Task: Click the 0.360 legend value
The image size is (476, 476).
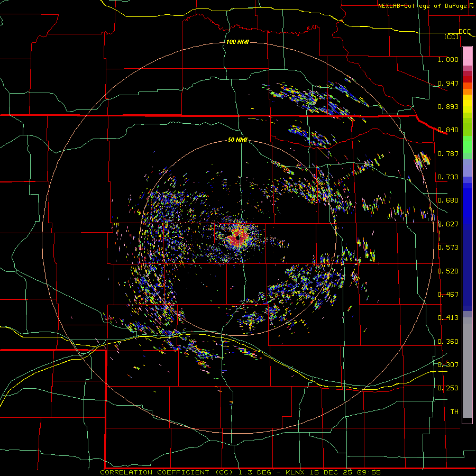Action: click(x=448, y=342)
